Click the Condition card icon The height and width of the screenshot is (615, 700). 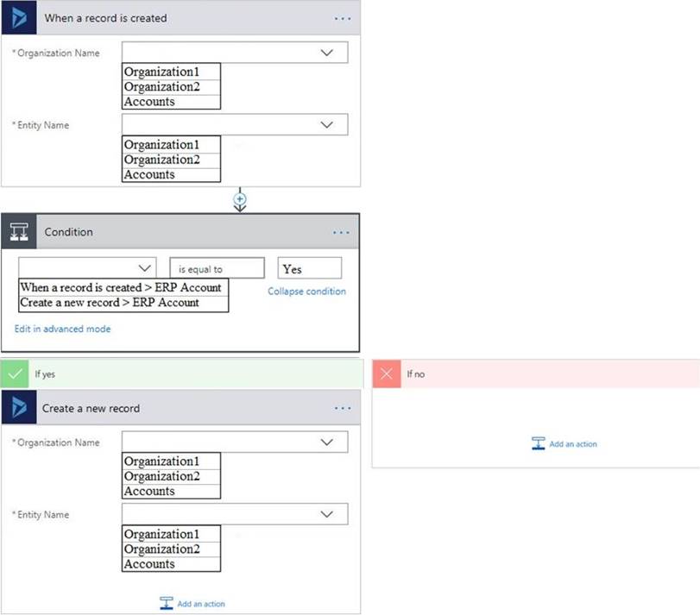[x=18, y=232]
